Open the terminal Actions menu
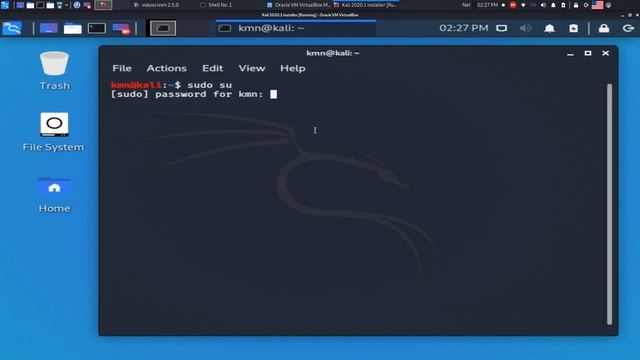640x360 pixels. (167, 68)
